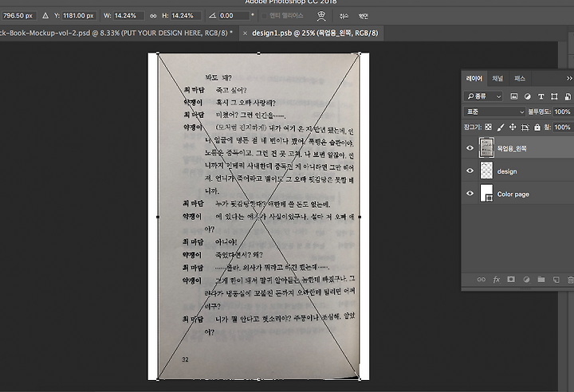574x392 pixels.
Task: Open the 표준 blend mode dropdown
Action: [494, 112]
